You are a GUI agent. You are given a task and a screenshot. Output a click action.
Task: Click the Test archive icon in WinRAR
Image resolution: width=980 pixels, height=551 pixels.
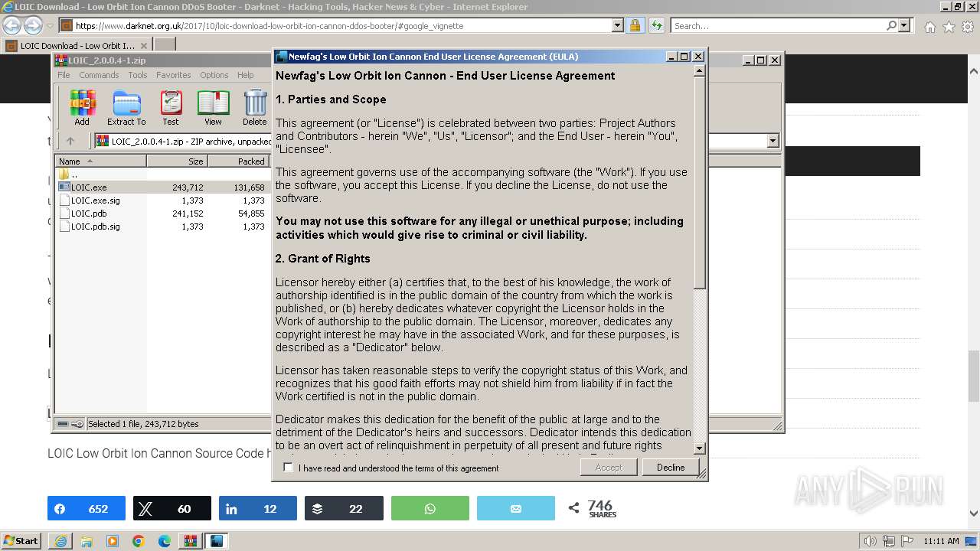[171, 107]
